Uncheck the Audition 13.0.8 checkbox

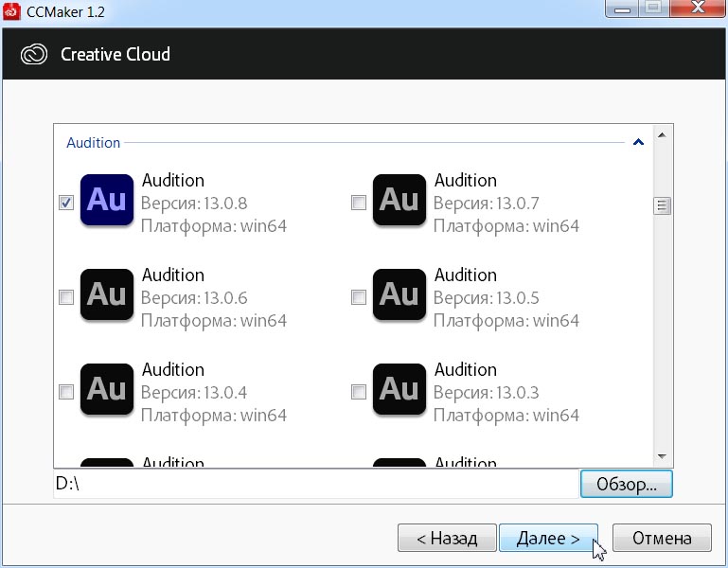[66, 203]
